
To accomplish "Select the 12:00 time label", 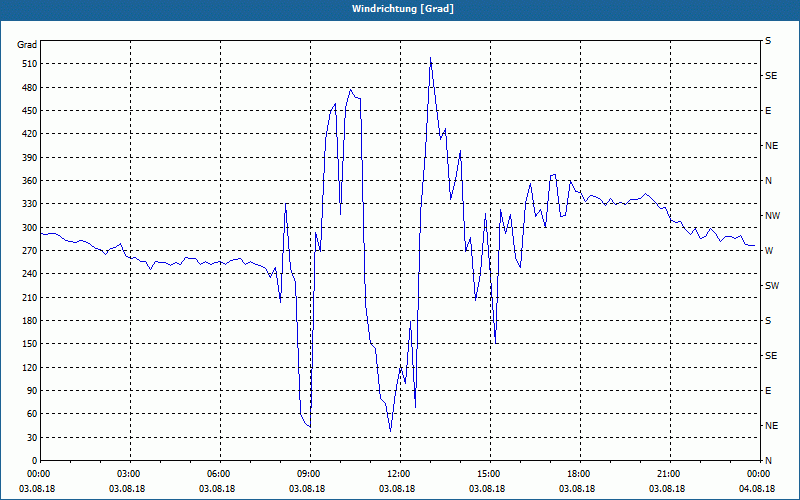I will 400,473.
